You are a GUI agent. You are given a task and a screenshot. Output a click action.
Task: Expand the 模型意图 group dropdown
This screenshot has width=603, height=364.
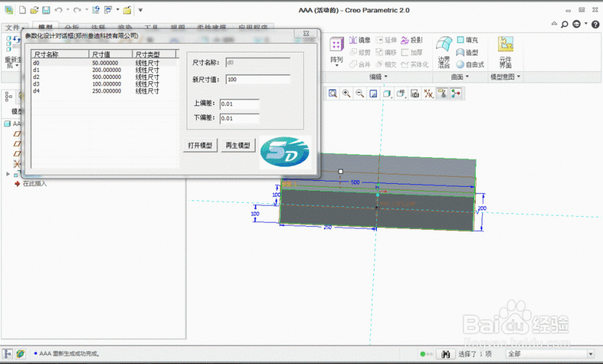[x=505, y=77]
